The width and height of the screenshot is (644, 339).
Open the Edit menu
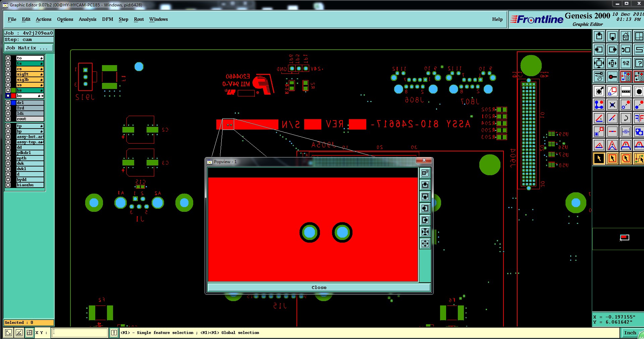coord(26,19)
